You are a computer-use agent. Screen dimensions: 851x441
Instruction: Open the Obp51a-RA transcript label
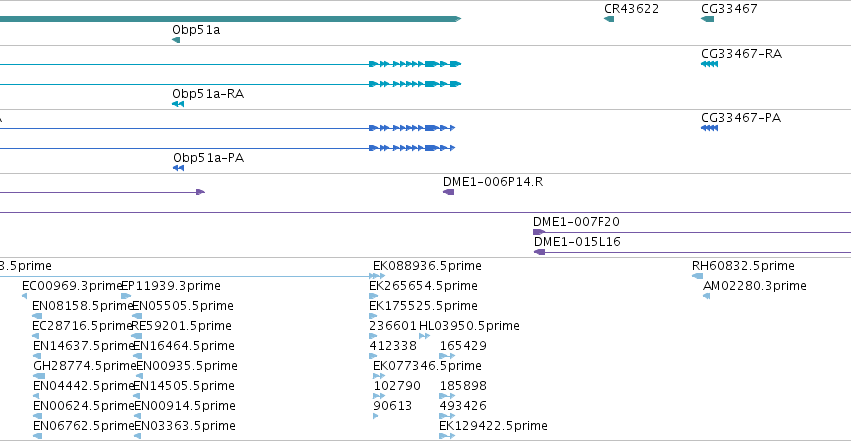(208, 94)
